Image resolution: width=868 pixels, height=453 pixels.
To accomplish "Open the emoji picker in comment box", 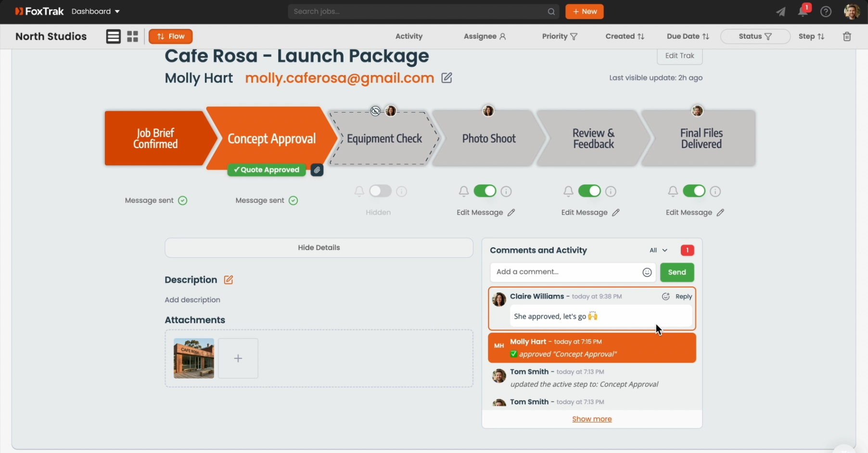I will pos(647,273).
